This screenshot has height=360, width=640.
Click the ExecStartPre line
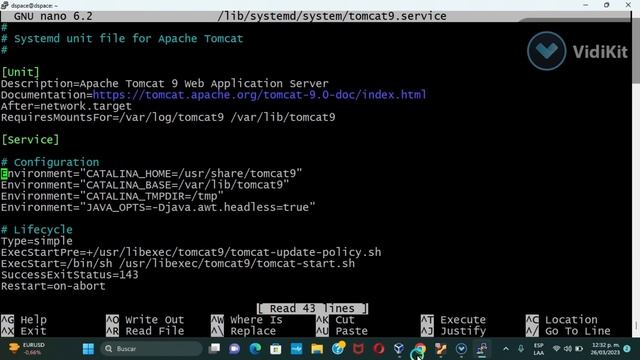[x=191, y=252]
